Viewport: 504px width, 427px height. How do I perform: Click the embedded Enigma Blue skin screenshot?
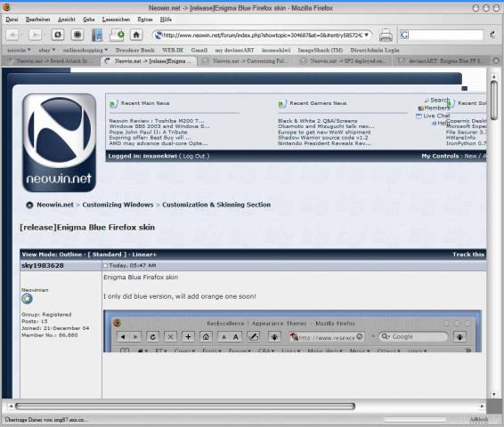pos(292,331)
